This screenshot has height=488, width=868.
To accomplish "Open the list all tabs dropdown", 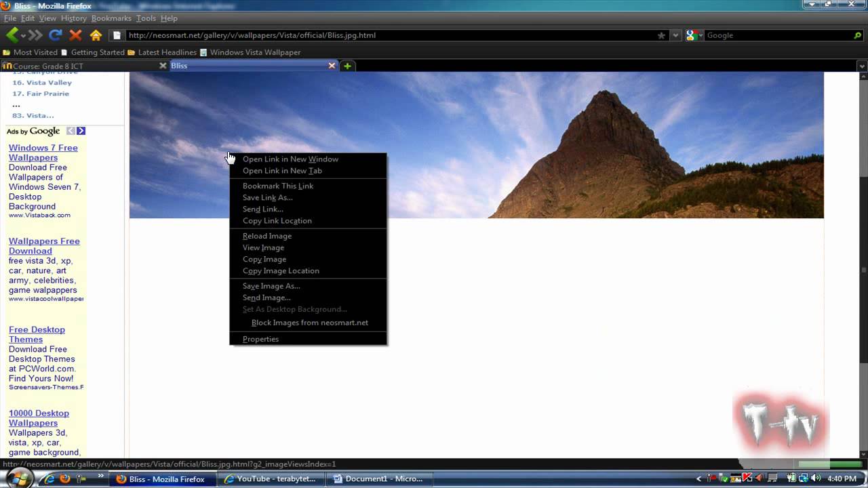I will (x=862, y=66).
